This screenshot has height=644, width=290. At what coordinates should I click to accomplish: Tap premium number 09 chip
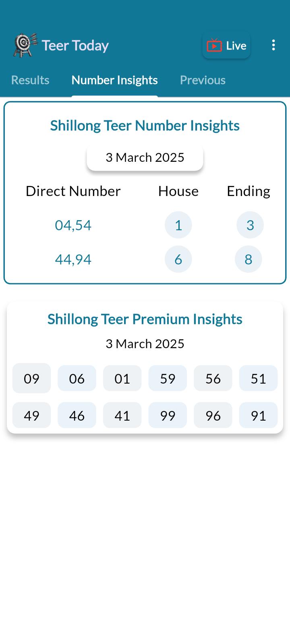[31, 378]
